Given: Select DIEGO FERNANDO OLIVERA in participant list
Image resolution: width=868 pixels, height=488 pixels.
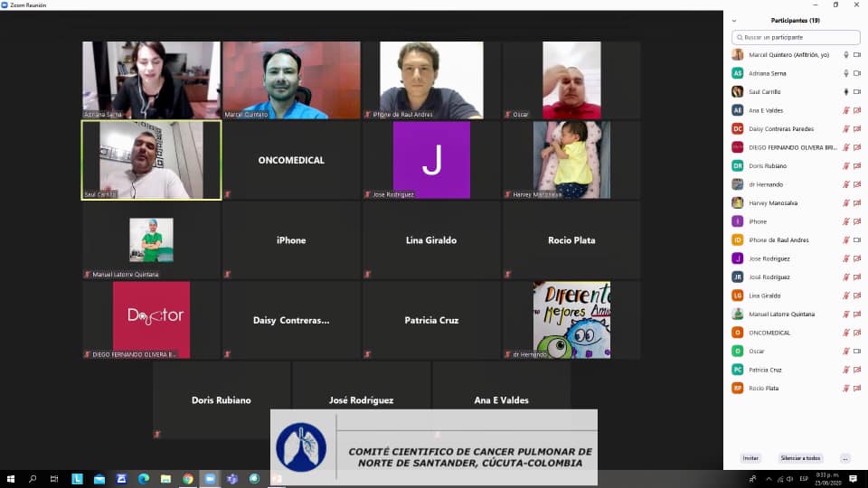Looking at the screenshot, I should coord(796,147).
